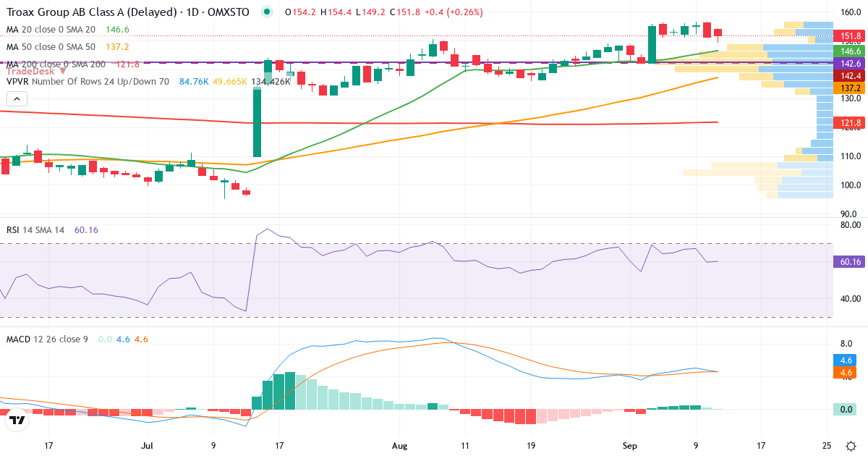Click the high value H154.4

click(336, 12)
